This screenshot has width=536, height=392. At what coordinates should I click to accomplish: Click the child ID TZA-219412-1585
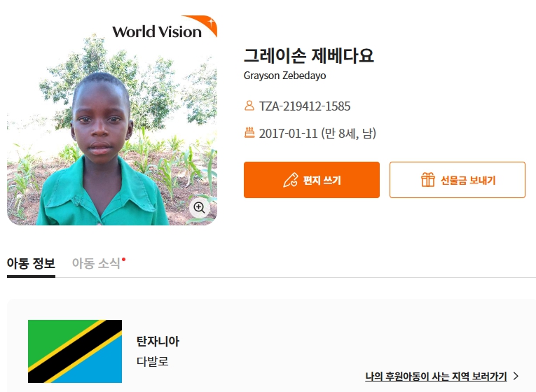click(305, 106)
